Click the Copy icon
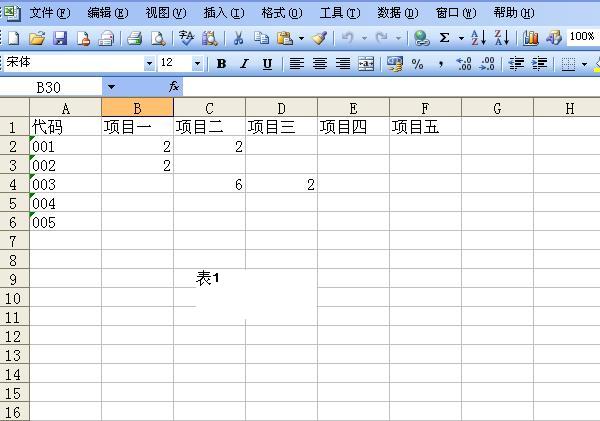Screen dimensions: 600x421 261,38
